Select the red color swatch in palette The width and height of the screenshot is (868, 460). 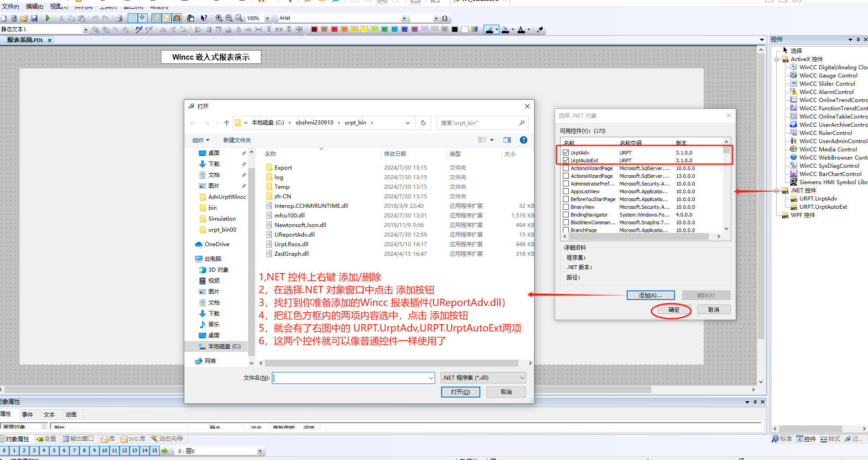[334, 30]
